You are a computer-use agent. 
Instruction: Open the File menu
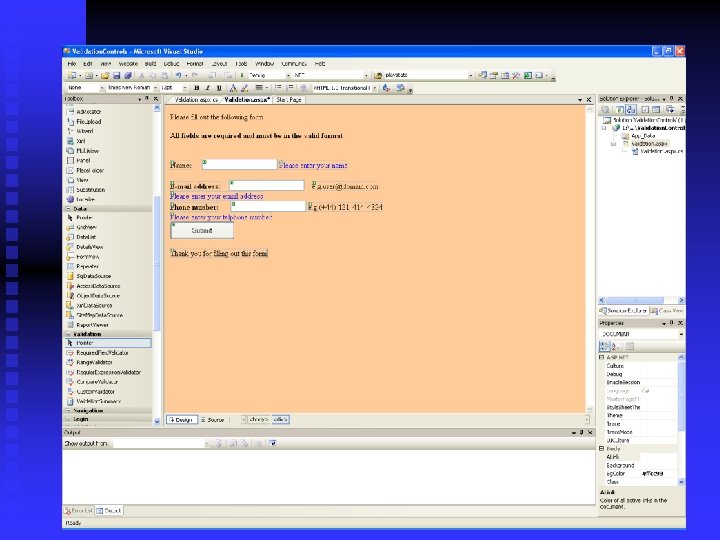(x=72, y=64)
